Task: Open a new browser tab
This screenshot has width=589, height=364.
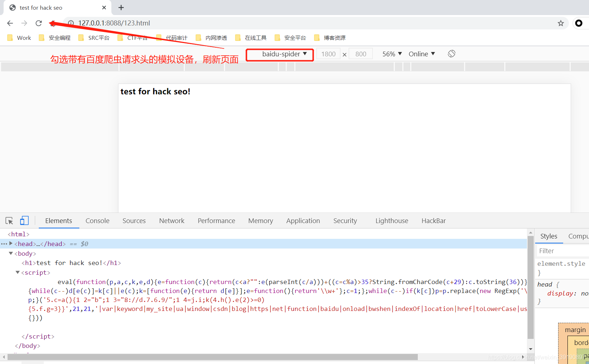Action: [x=121, y=8]
